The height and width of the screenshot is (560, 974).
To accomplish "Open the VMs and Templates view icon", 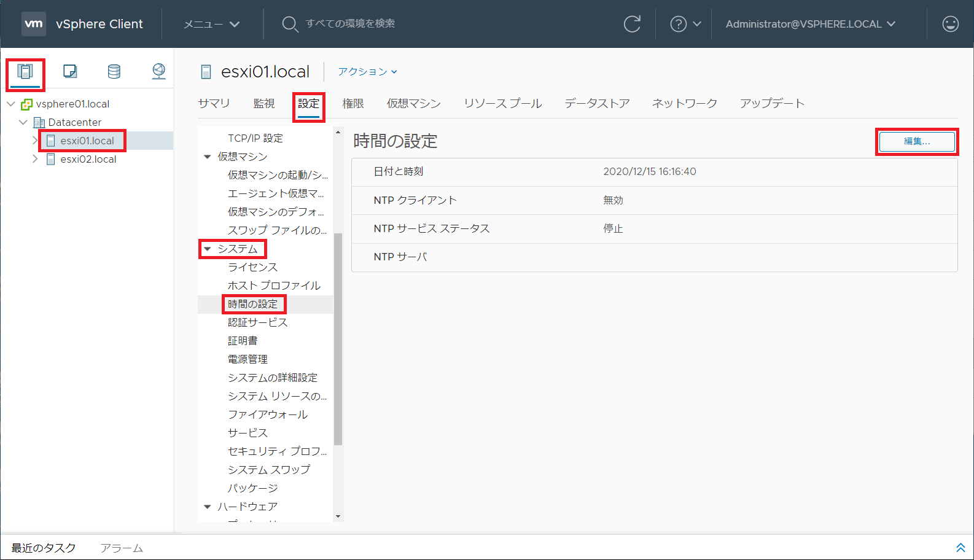I will pyautogui.click(x=70, y=71).
